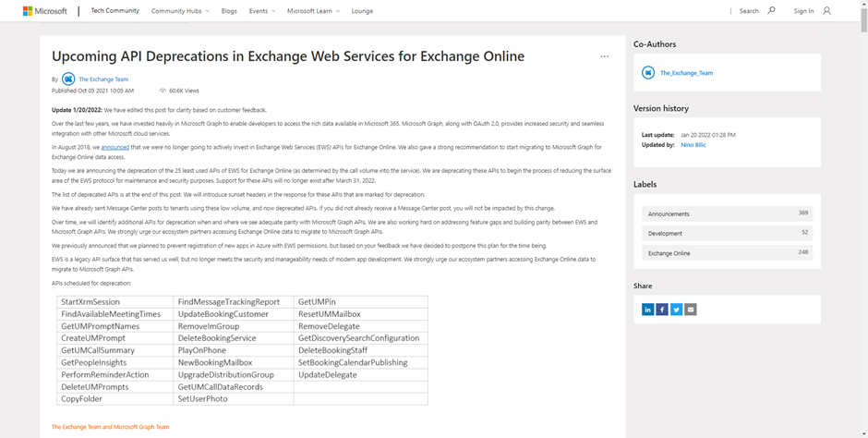Screen dimensions: 868x438
Task: Click the ResetUMMailbox cell
Action: tap(361, 314)
